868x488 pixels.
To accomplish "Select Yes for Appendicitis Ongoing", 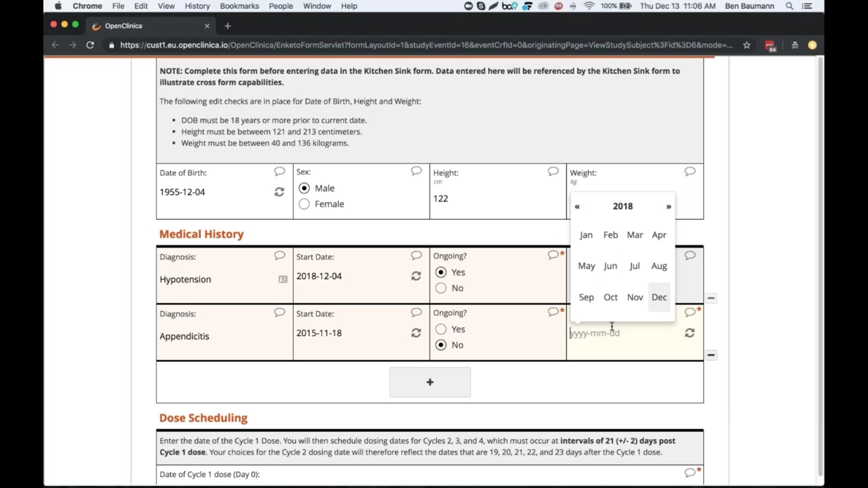I will pos(441,329).
